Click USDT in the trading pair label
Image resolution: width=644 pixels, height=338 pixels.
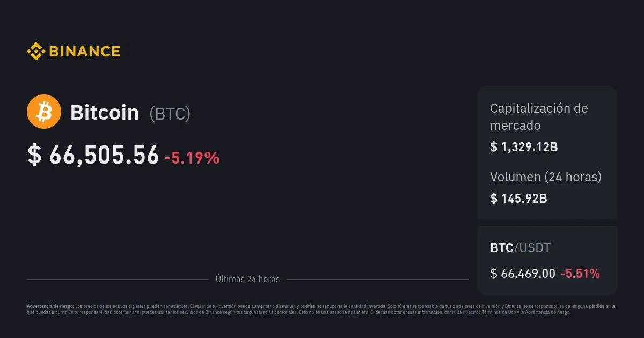point(535,248)
